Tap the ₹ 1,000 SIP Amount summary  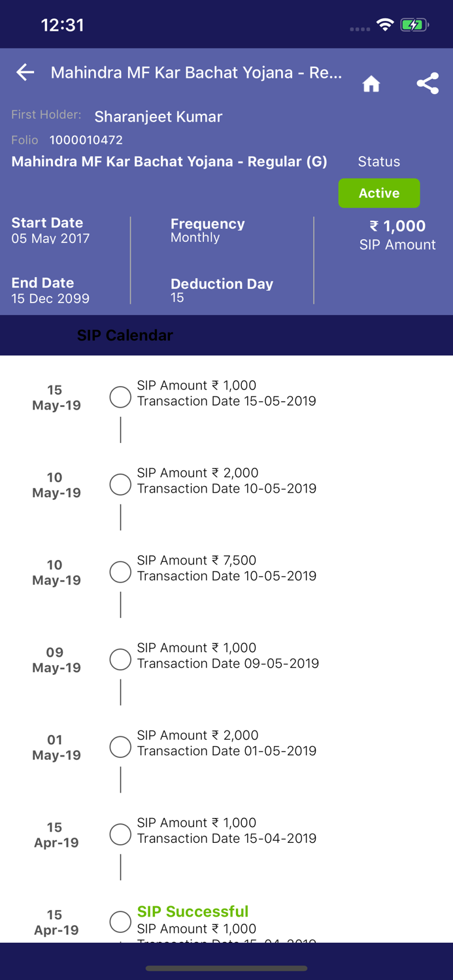click(x=397, y=235)
